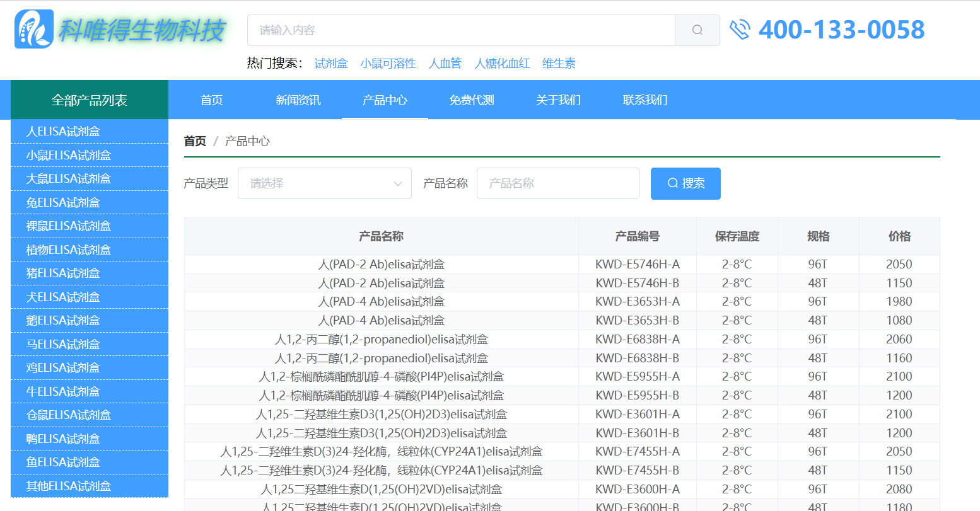Click product code KWD-E7455H-A
Image resolution: width=980 pixels, height=511 pixels.
[638, 452]
